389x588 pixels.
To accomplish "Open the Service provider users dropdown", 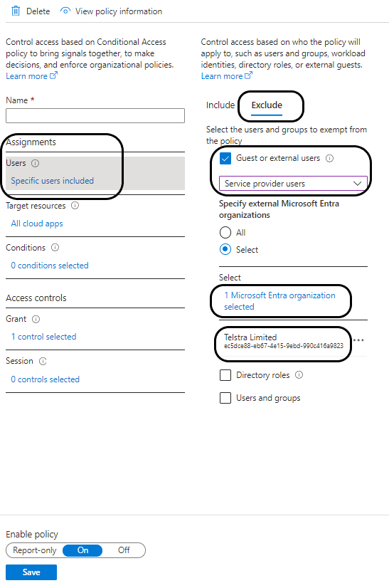I will (293, 184).
